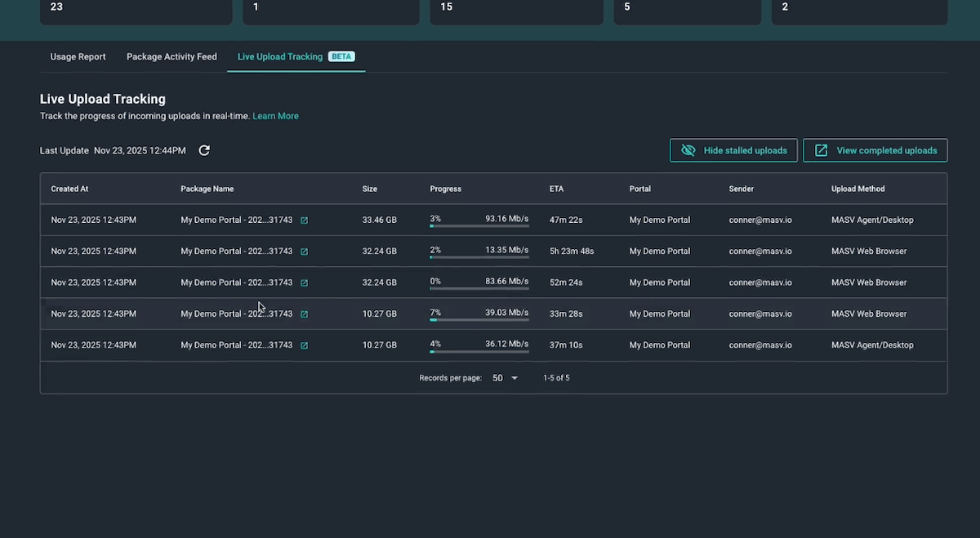This screenshot has height=538, width=980.
Task: Click the Created At column header
Action: pos(69,189)
